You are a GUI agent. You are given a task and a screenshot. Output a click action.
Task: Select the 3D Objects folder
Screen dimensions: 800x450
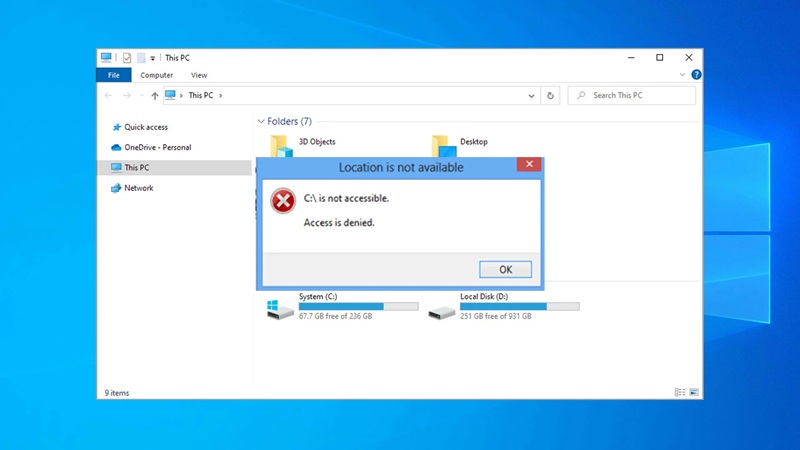tap(303, 145)
